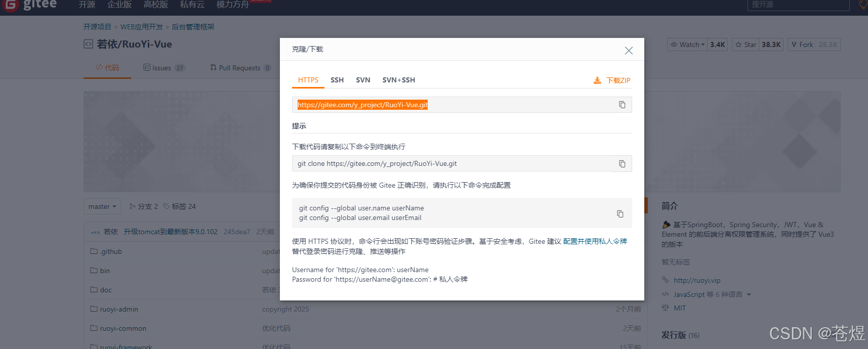Switch to the Pull Requests tab
The width and height of the screenshot is (868, 349).
[x=240, y=68]
